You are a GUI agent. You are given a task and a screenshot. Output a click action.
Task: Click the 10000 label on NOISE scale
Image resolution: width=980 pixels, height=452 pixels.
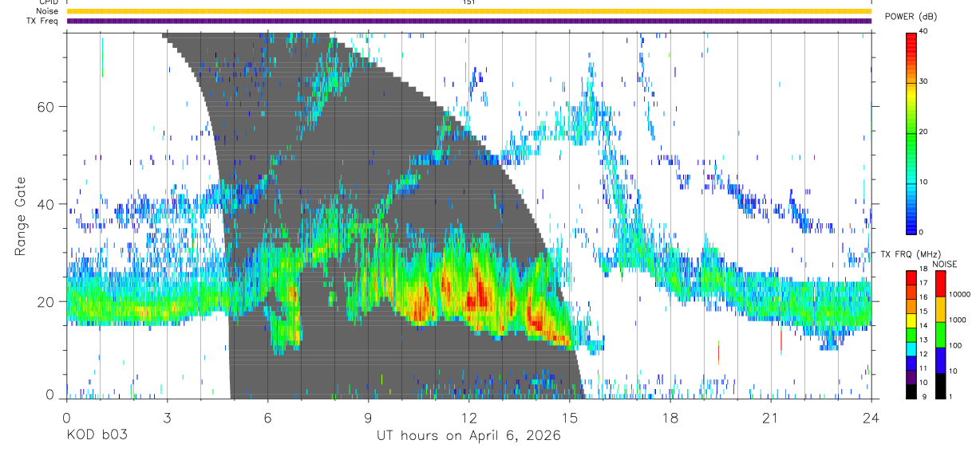(x=960, y=294)
